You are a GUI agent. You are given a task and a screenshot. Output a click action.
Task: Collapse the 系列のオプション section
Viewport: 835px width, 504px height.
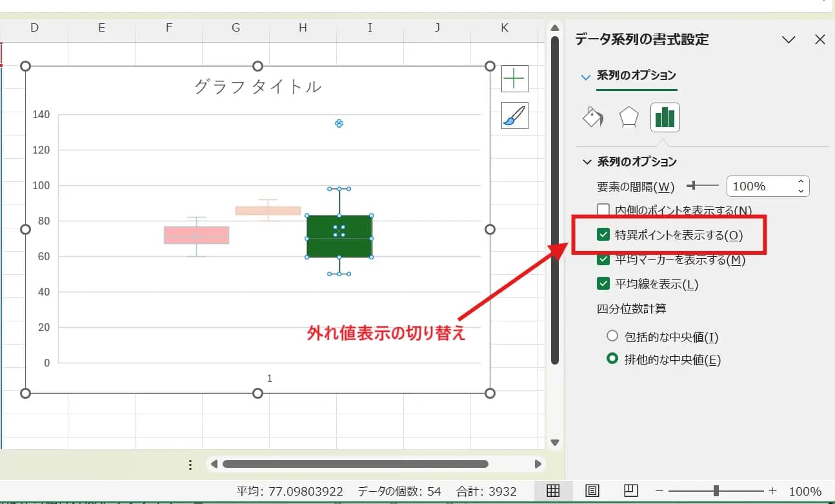pos(587,161)
